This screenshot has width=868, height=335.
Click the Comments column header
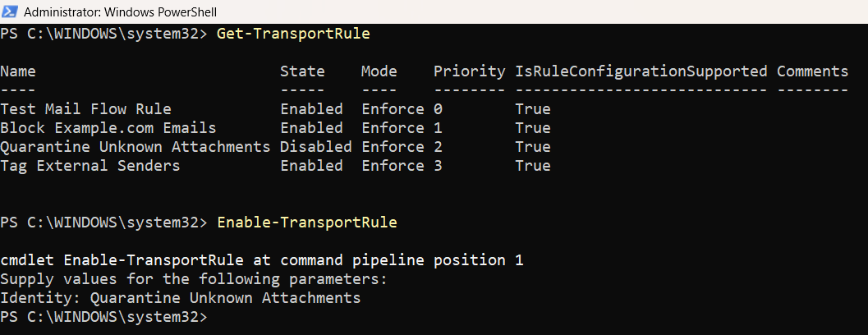pos(812,71)
